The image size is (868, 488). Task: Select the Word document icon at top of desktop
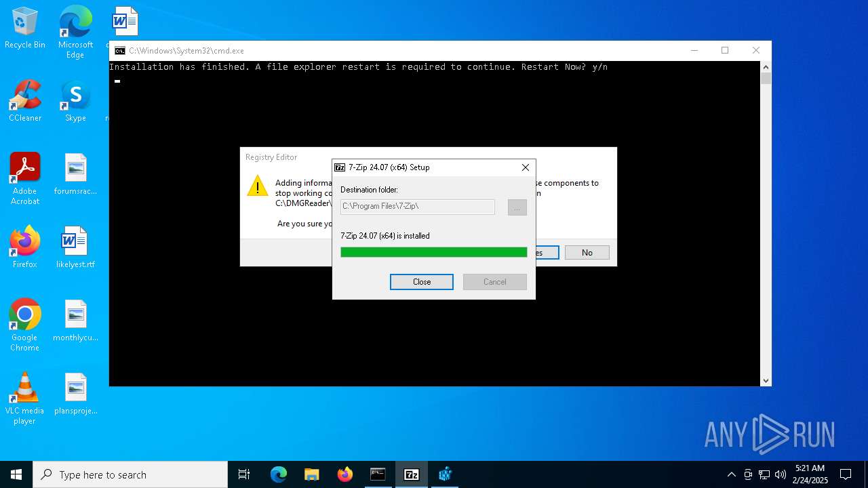click(x=125, y=21)
